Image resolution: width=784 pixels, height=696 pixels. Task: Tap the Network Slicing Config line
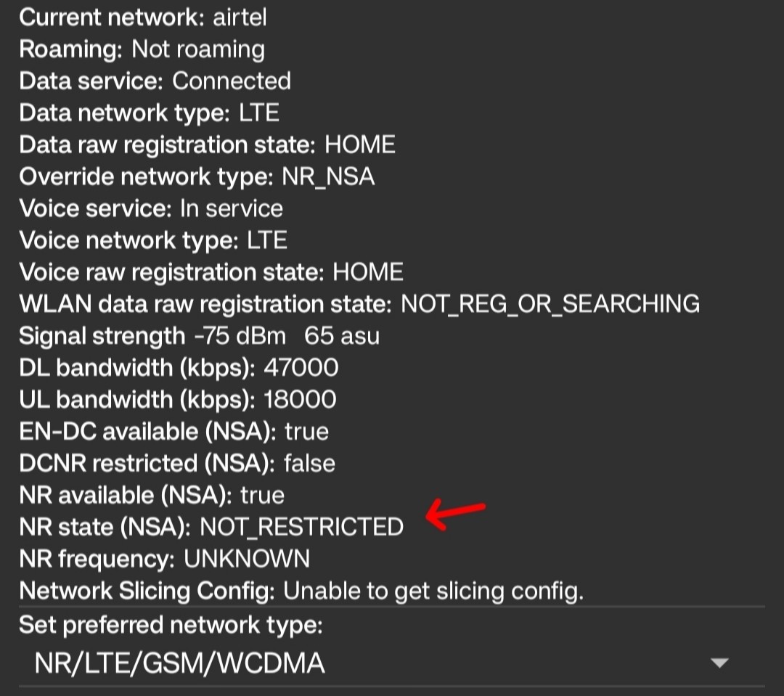tap(301, 591)
